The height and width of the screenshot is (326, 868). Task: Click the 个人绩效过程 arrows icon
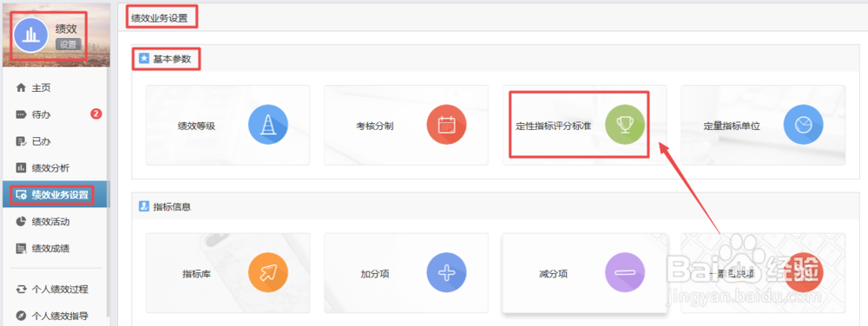[x=21, y=290]
